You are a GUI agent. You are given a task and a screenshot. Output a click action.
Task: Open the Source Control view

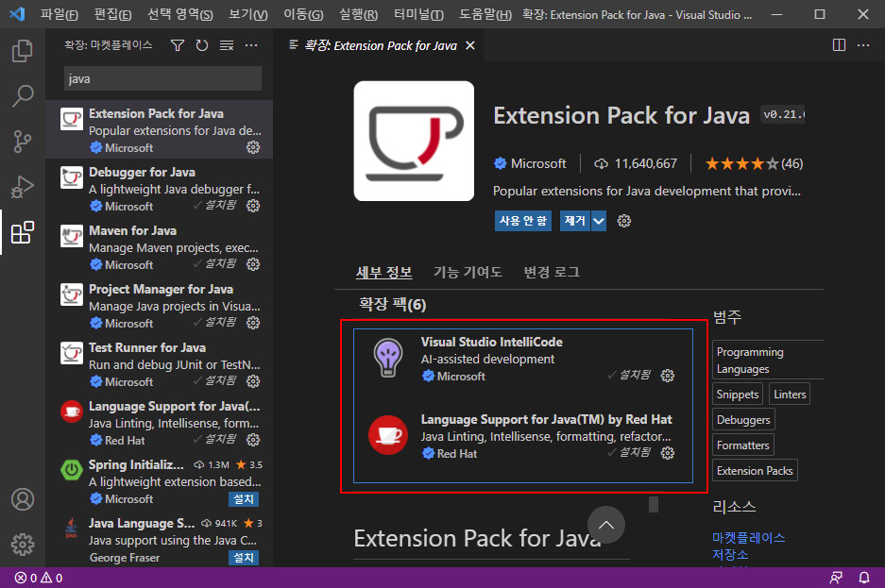tap(23, 142)
